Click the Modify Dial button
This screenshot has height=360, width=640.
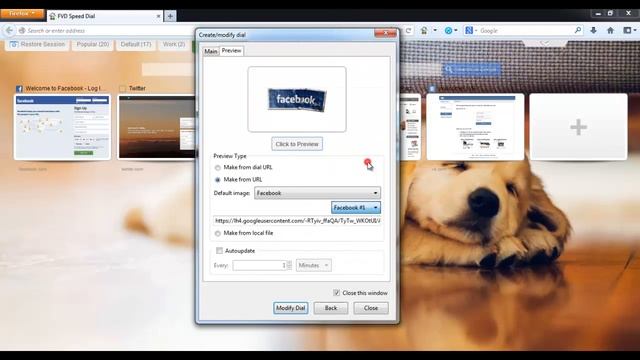click(291, 308)
